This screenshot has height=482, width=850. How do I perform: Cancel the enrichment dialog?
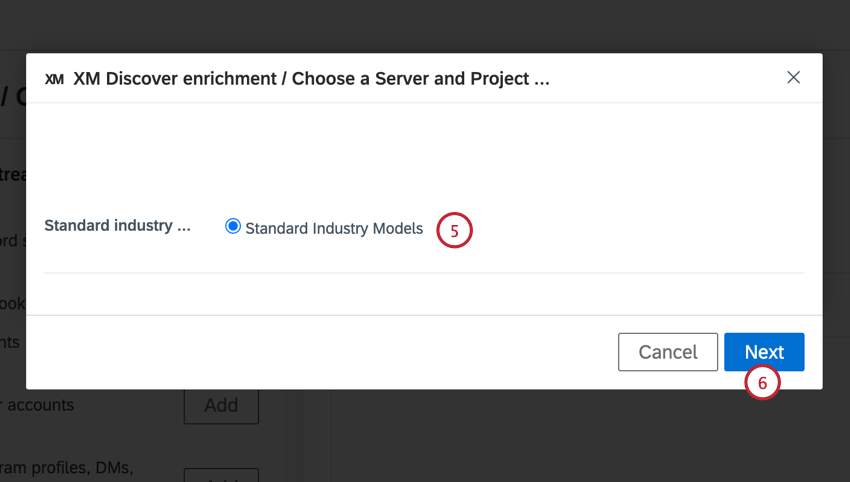click(x=667, y=352)
